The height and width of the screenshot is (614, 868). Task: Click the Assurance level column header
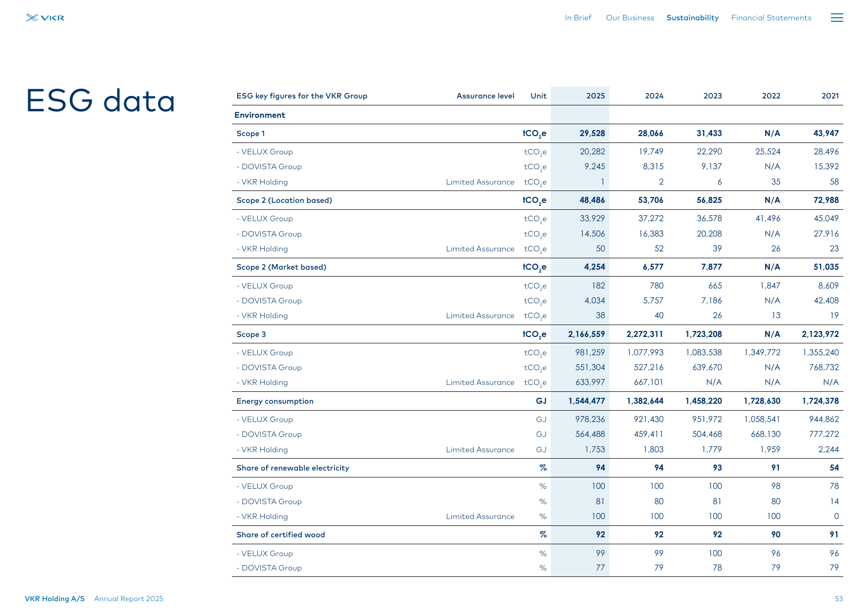[x=485, y=96]
